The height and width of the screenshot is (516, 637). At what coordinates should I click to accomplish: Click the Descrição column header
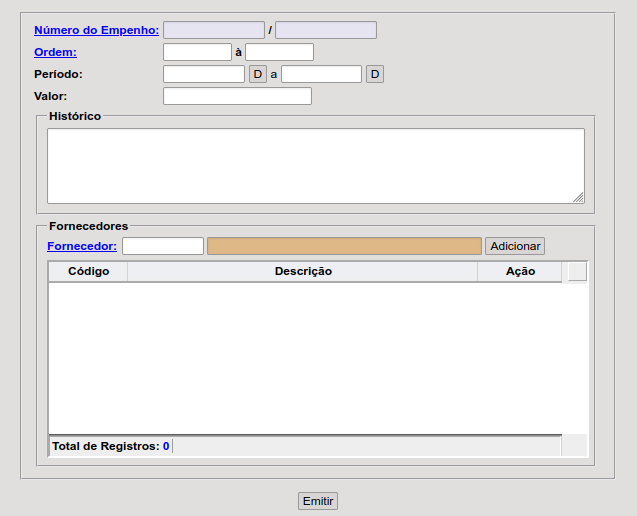click(x=303, y=271)
